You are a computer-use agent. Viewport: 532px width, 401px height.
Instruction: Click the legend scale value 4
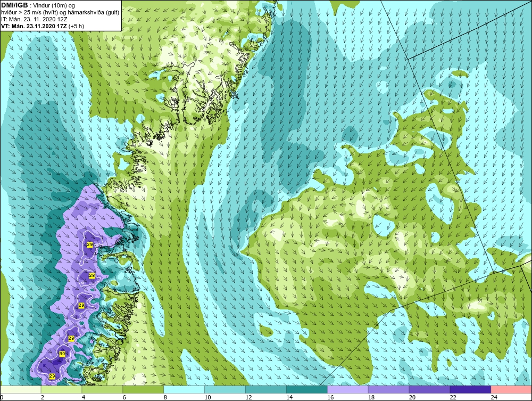click(84, 397)
